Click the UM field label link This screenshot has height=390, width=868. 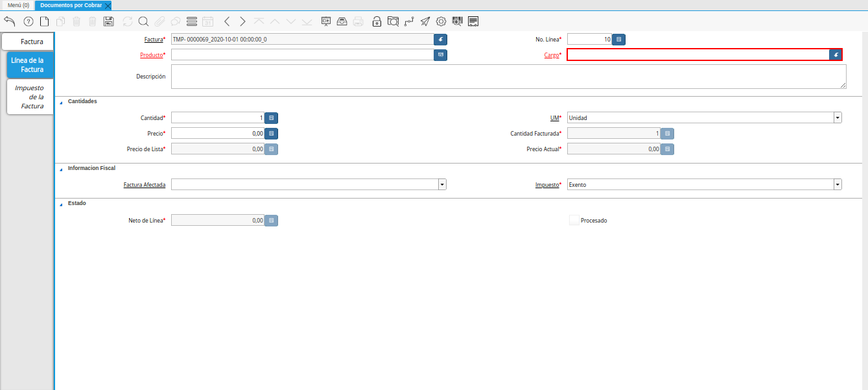[x=554, y=118]
